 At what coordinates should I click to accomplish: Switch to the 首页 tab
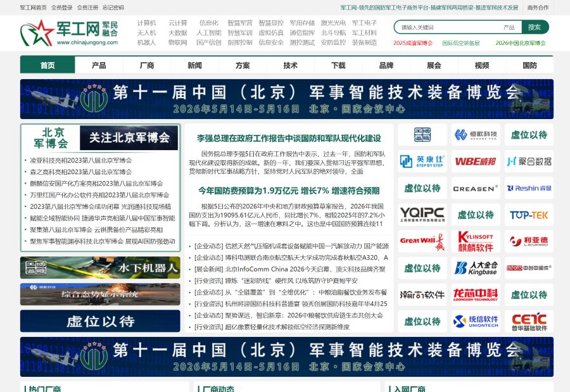pos(50,65)
